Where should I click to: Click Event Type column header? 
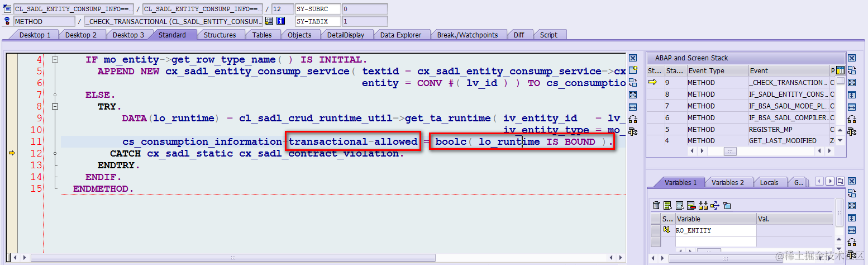click(x=717, y=70)
